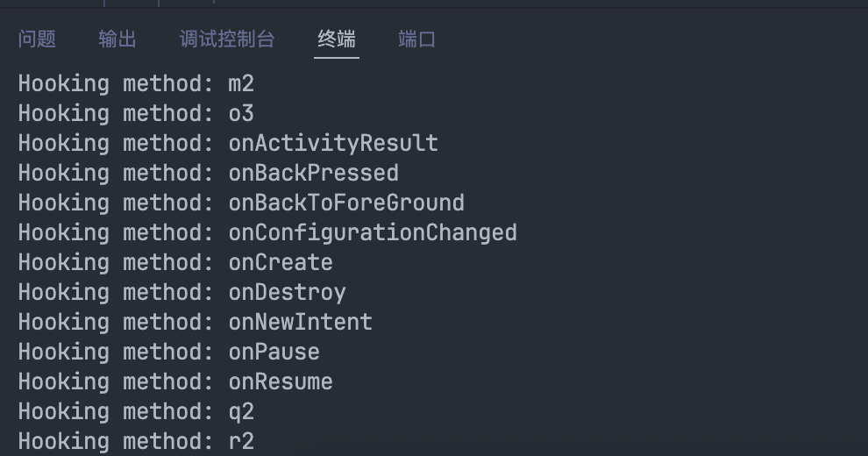The image size is (868, 456).
Task: Click onNewIntent in the terminal output
Action: [x=300, y=322]
